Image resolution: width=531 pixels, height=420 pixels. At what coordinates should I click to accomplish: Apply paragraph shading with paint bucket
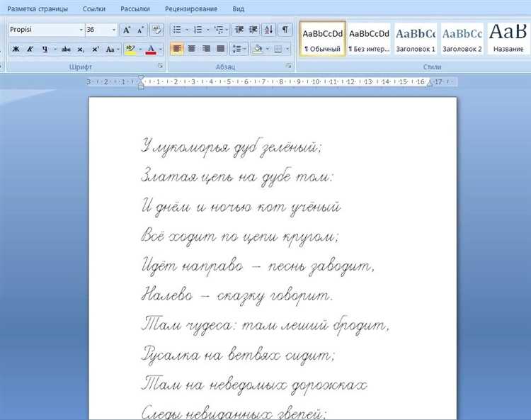click(258, 50)
